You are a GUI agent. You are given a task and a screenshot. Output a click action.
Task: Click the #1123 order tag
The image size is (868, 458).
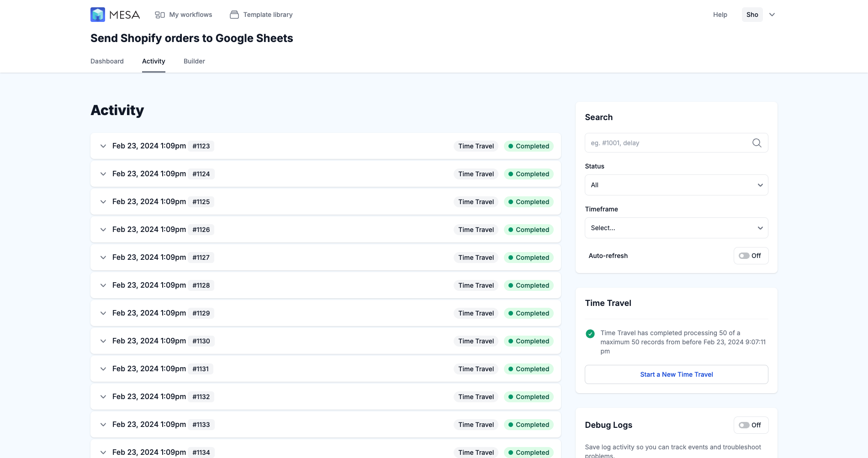[x=201, y=146]
